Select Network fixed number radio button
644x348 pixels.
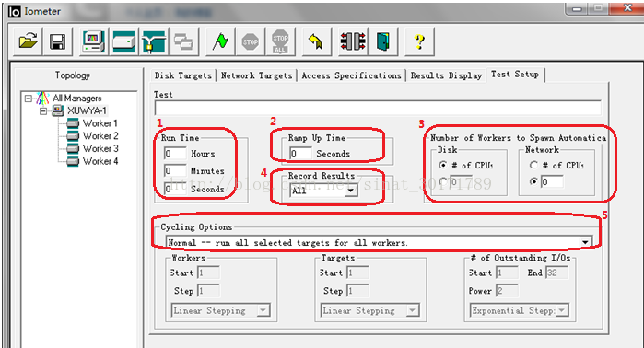tap(533, 181)
